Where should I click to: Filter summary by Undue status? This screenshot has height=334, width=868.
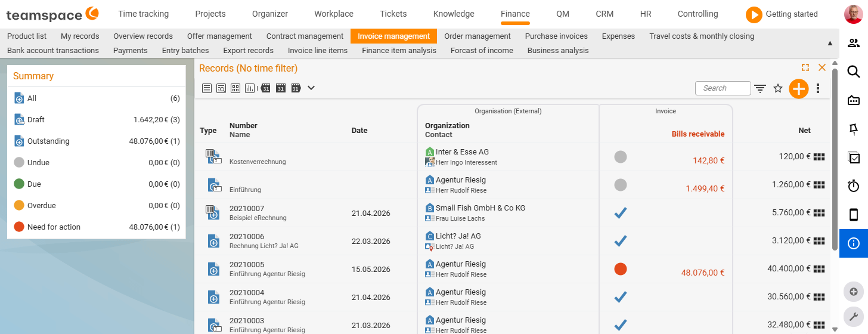coord(97,163)
